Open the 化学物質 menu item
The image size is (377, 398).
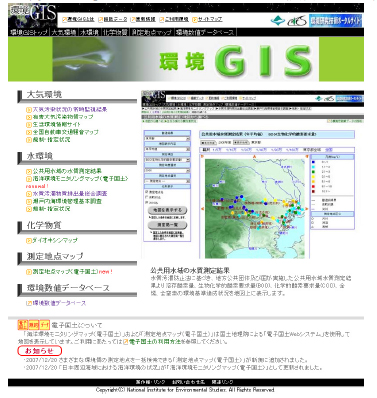tap(115, 32)
